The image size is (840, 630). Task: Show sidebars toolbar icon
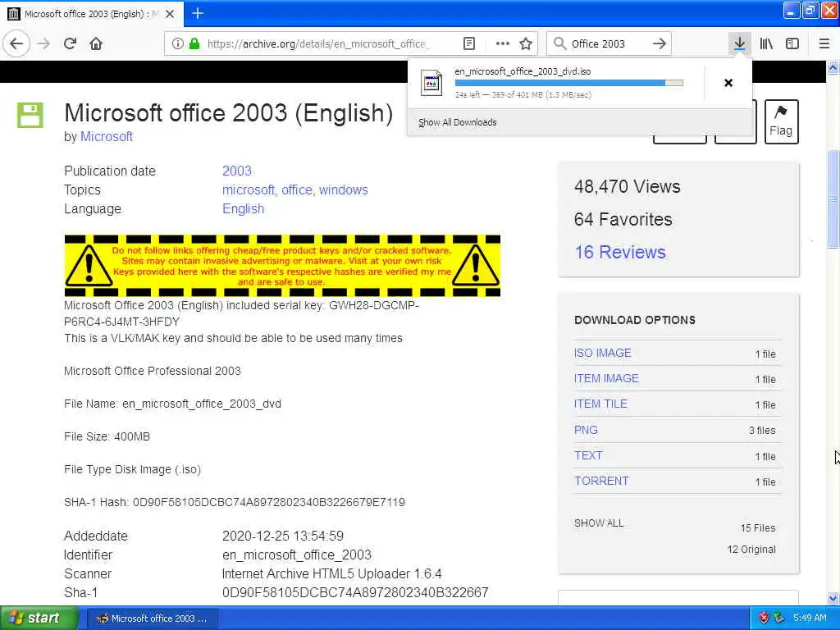792,44
